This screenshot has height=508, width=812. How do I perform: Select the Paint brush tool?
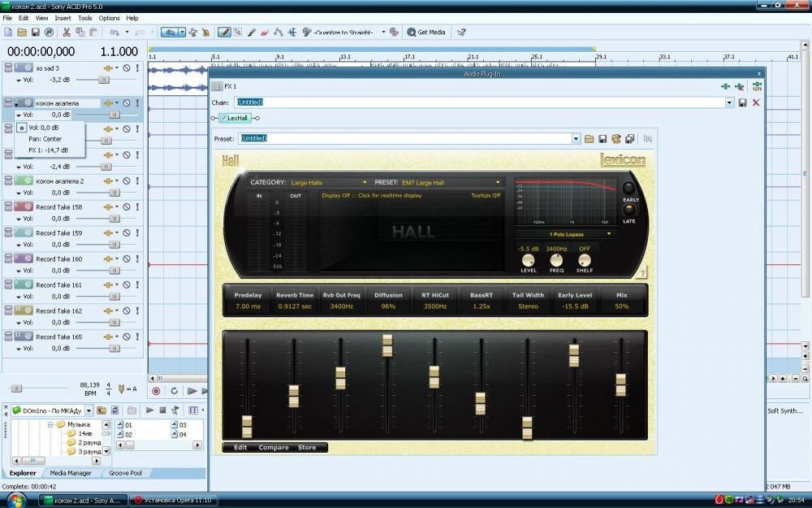point(252,33)
